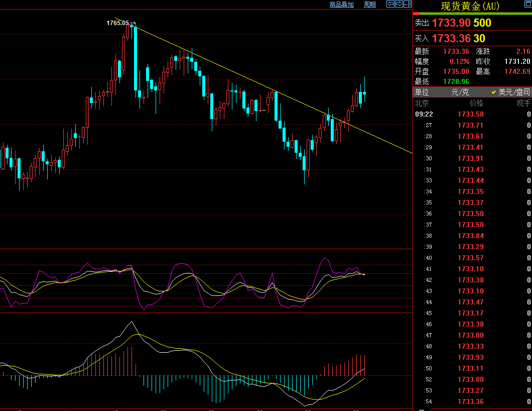Click the 最高 value 1742.69
532x411 pixels.
click(x=517, y=72)
